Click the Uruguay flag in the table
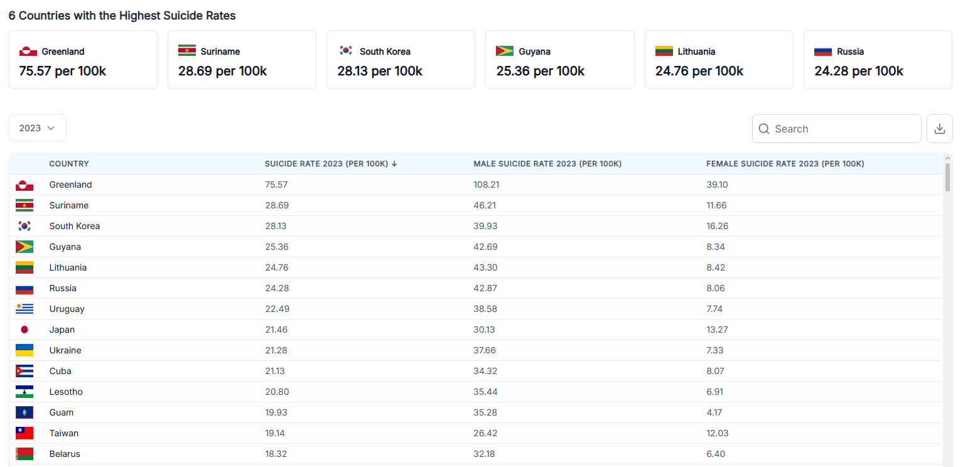 [24, 309]
